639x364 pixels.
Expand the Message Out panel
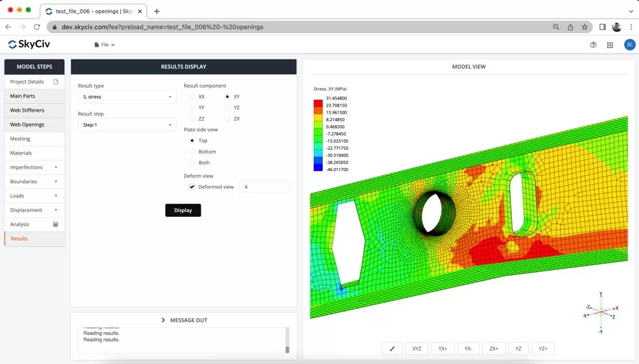pos(183,320)
